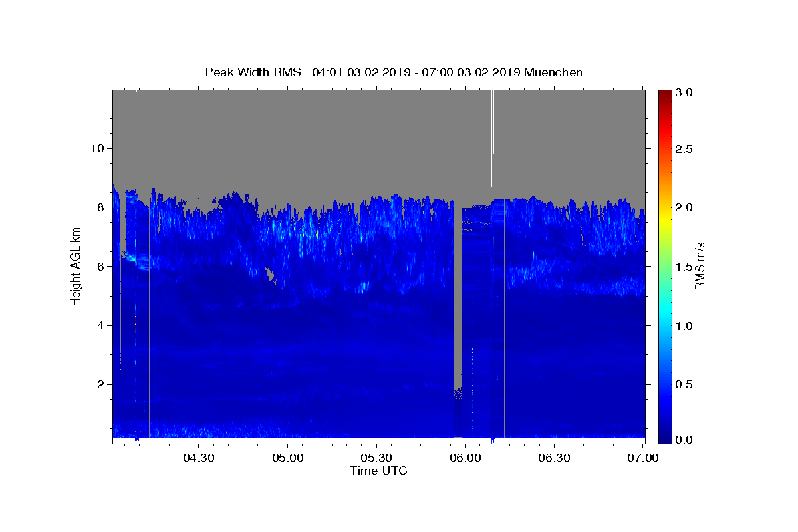Image resolution: width=798 pixels, height=532 pixels.
Task: Click the time tick label 07:00
Action: [642, 458]
